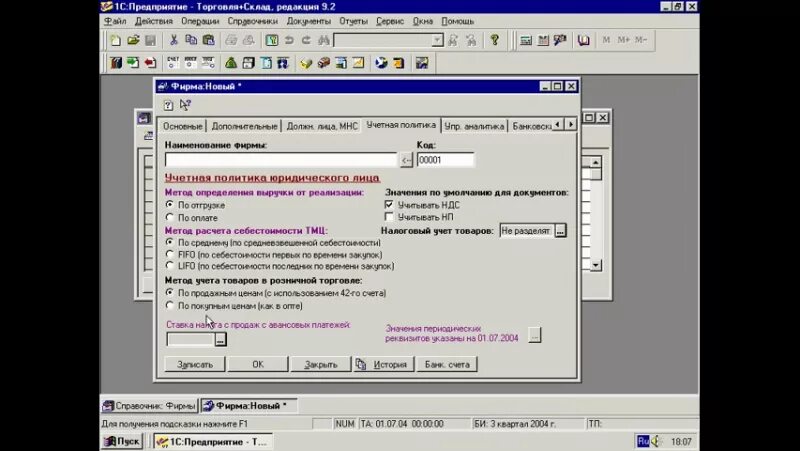Image resolution: width=800 pixels, height=451 pixels.
Task: Click the pointer-with-question What's This icon
Action: [185, 105]
